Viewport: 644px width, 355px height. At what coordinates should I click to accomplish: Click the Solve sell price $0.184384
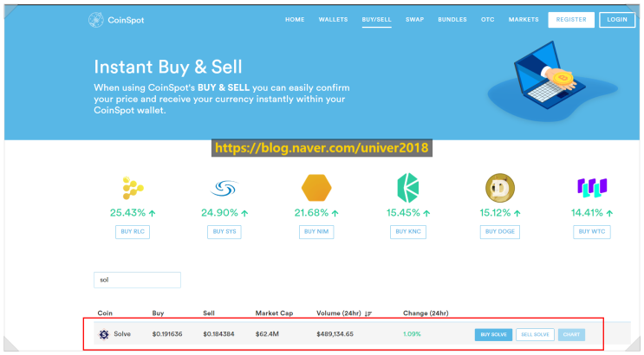coord(218,334)
